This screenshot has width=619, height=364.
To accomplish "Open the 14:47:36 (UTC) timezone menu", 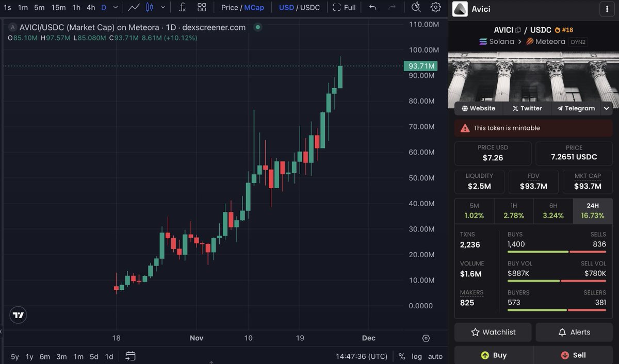I will pos(362,356).
